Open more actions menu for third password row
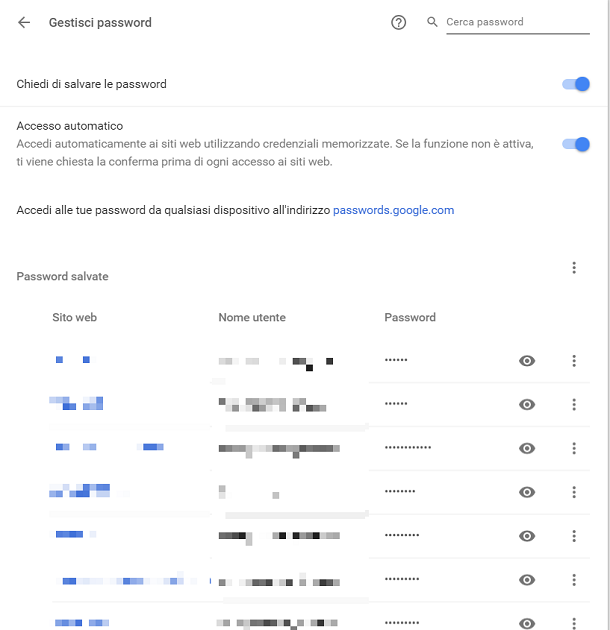 [574, 448]
